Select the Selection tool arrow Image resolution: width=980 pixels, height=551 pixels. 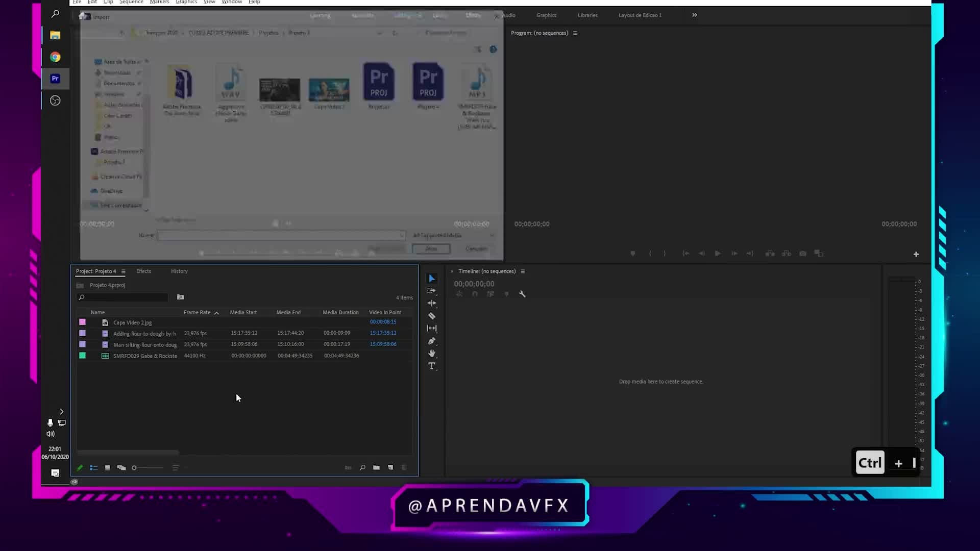pyautogui.click(x=432, y=279)
